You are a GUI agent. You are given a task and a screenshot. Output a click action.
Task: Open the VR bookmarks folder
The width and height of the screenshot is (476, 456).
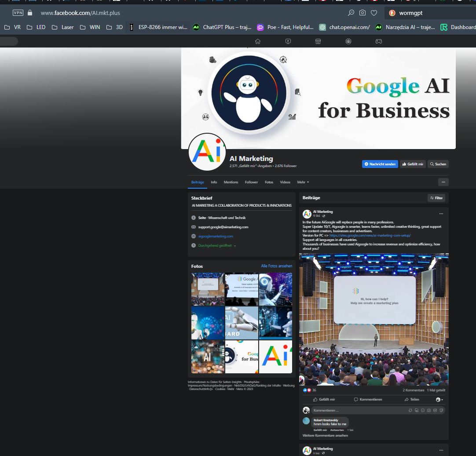click(12, 27)
